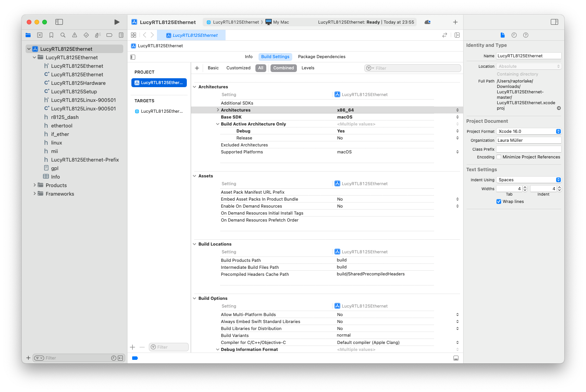The image size is (586, 392).
Task: Add an editor split on the right
Action: [x=457, y=35]
